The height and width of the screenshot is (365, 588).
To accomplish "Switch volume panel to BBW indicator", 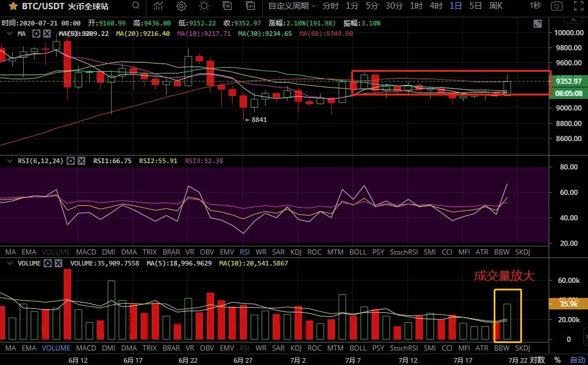I will (x=502, y=348).
